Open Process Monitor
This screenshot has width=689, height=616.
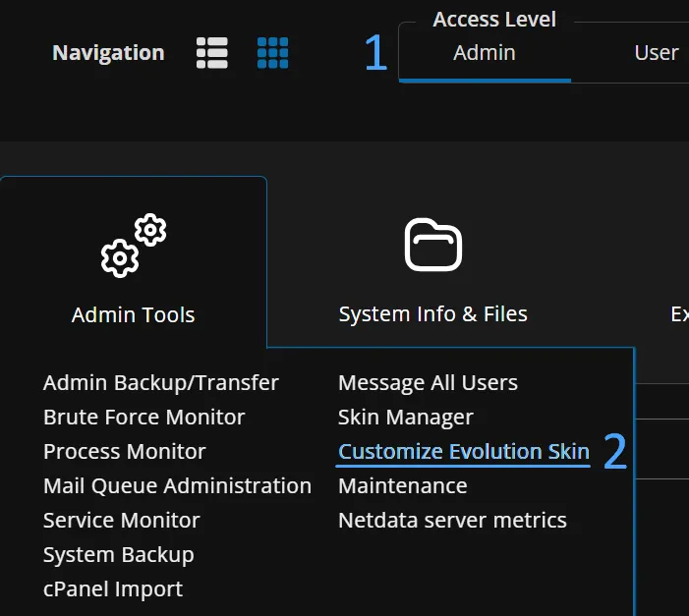point(125,451)
